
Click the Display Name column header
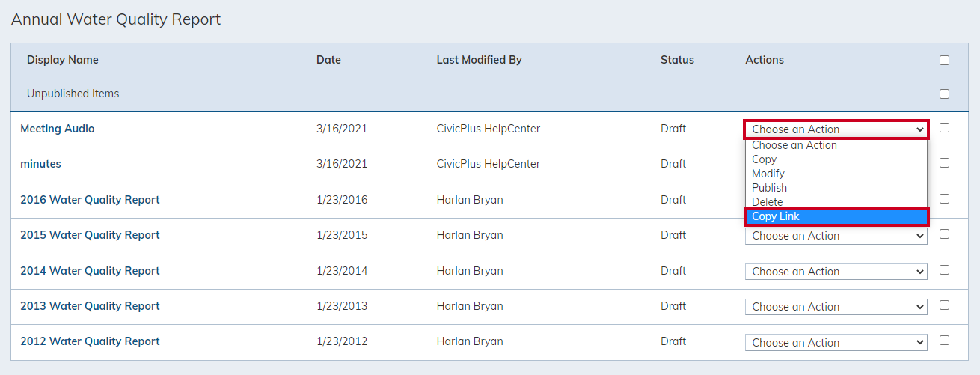(63, 60)
